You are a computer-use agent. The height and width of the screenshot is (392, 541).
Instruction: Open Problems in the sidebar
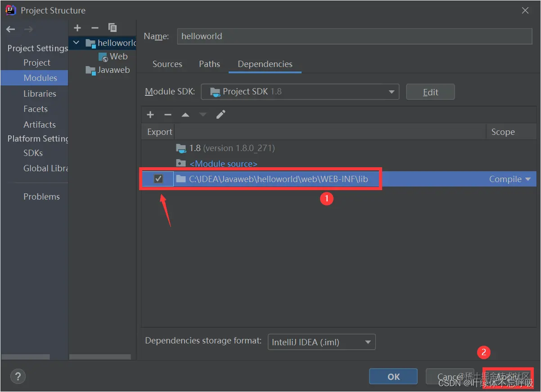click(x=34, y=196)
